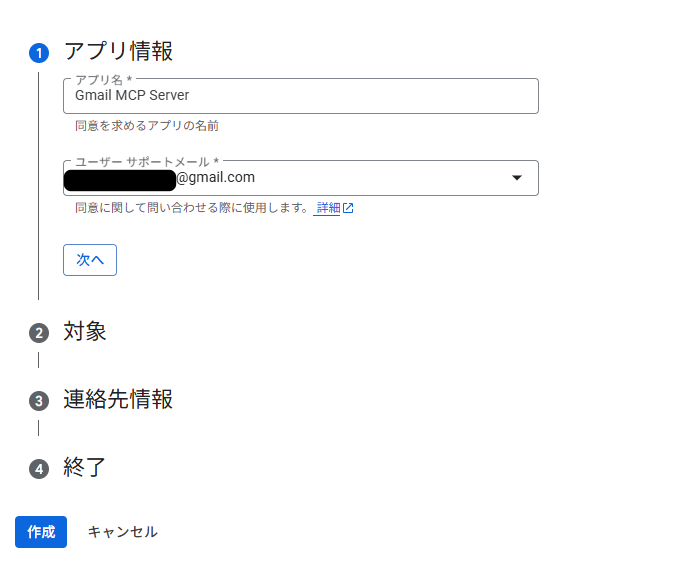This screenshot has height=580, width=683.
Task: Expand the 対象 step section
Action: tap(85, 332)
